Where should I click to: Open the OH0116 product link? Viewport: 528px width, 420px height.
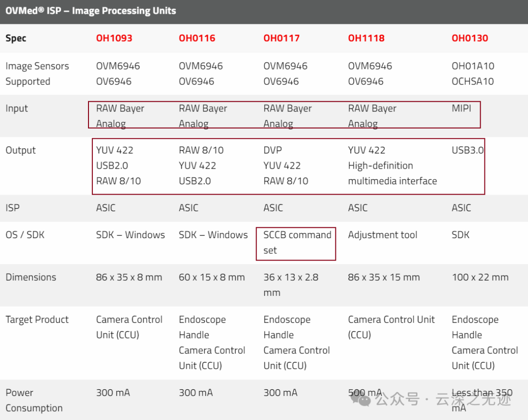point(197,38)
